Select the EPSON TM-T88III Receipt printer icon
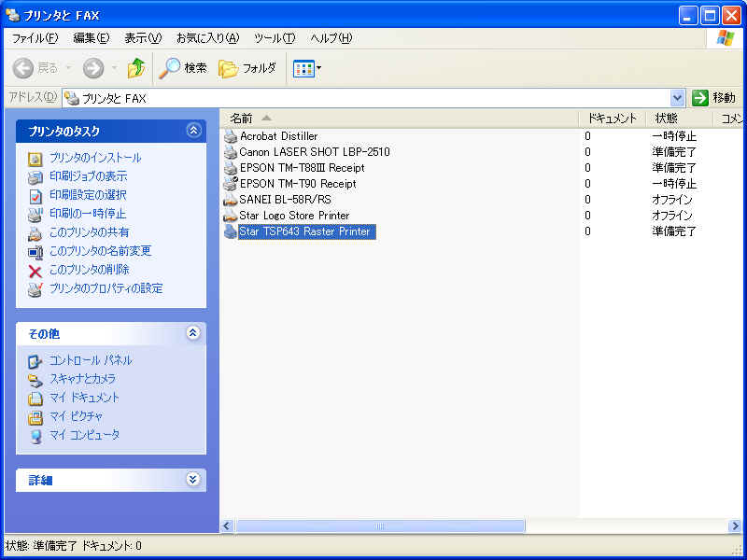Image resolution: width=747 pixels, height=560 pixels. [231, 168]
